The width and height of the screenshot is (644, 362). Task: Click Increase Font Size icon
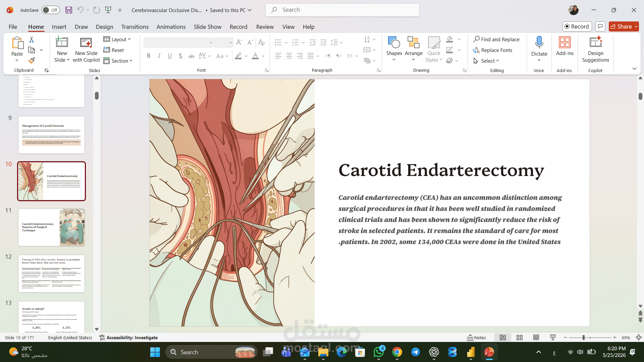point(239,43)
